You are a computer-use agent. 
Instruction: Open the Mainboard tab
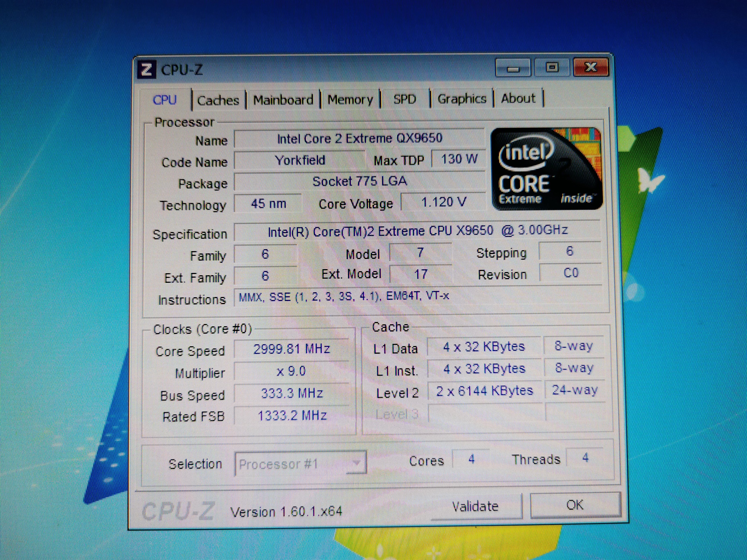pyautogui.click(x=283, y=100)
